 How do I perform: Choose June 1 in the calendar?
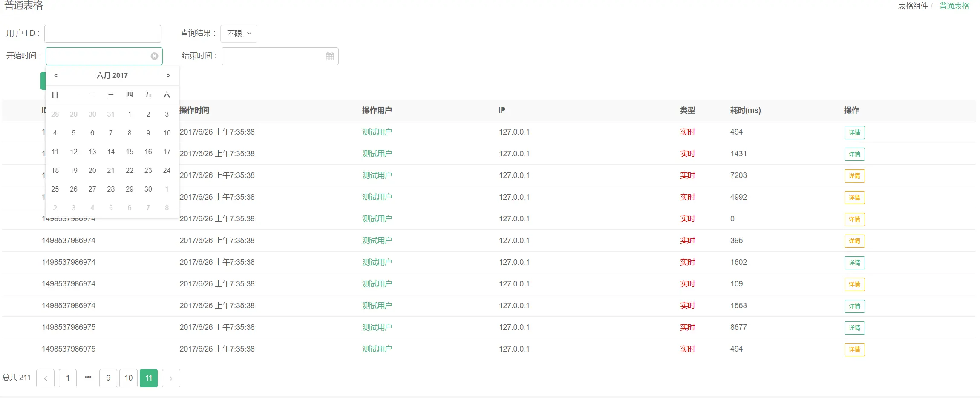[130, 114]
